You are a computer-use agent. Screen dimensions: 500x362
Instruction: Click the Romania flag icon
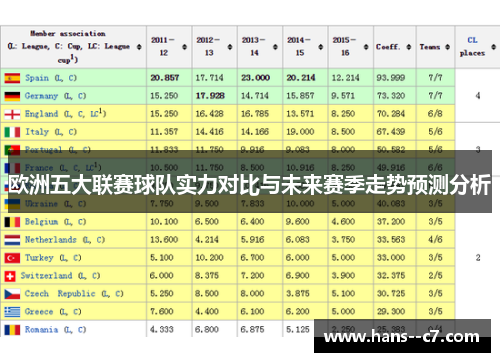(x=12, y=330)
